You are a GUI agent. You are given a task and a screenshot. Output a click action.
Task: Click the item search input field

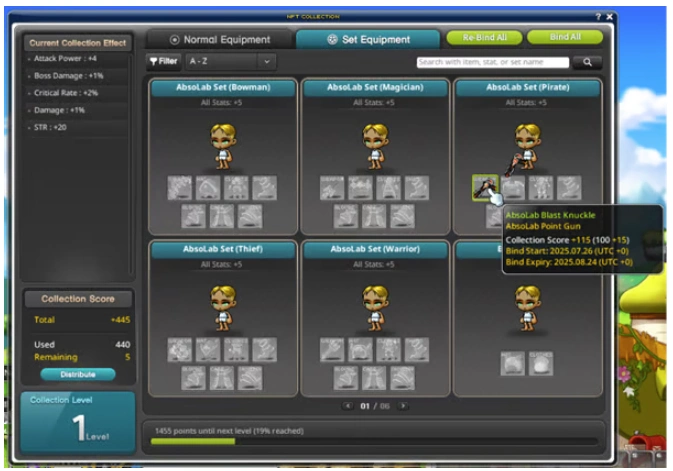point(493,62)
